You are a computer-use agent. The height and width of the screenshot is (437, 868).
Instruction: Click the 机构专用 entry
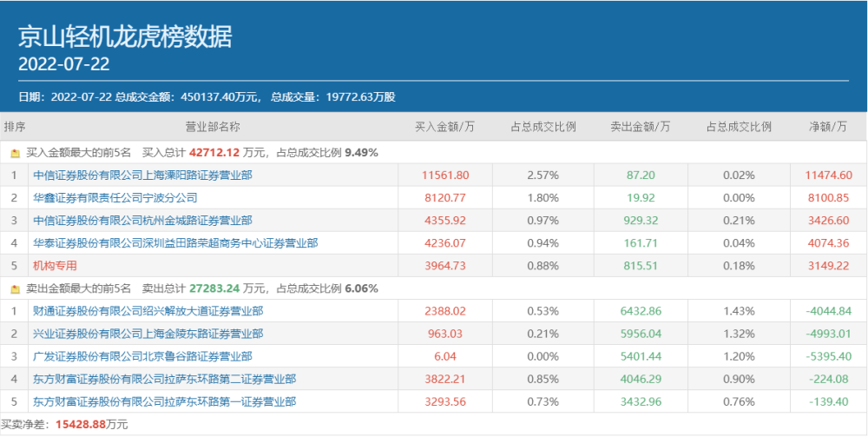click(55, 266)
